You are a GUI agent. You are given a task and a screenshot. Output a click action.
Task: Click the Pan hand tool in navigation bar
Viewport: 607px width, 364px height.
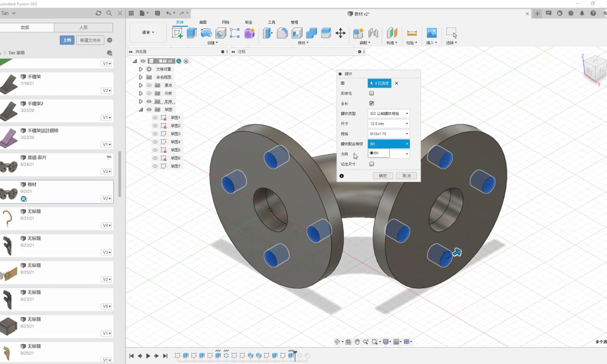click(357, 342)
